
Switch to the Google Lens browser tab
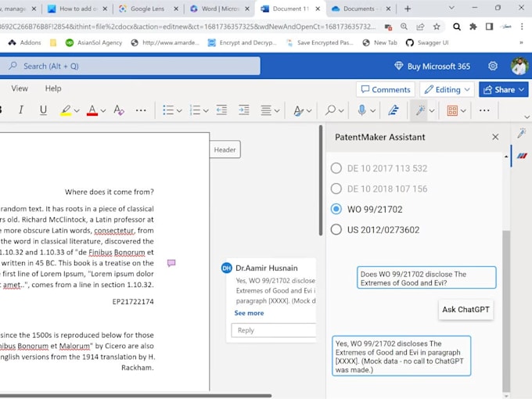[147, 9]
